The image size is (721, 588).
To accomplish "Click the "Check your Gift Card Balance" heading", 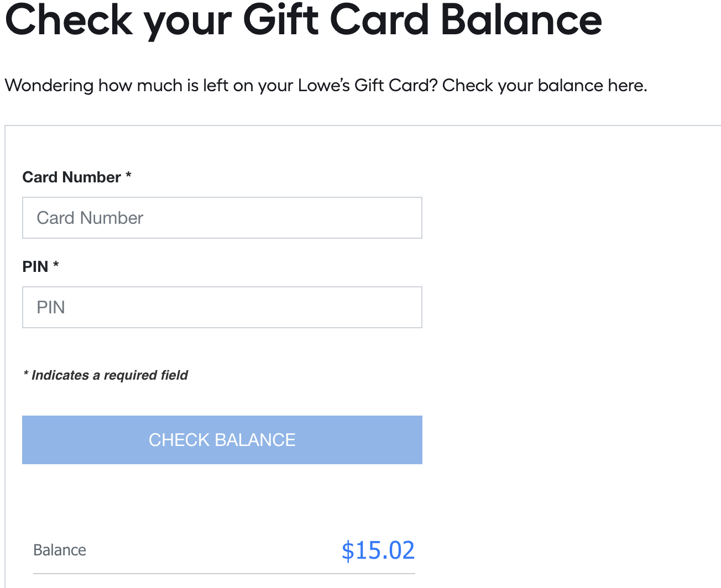I will point(303,20).
